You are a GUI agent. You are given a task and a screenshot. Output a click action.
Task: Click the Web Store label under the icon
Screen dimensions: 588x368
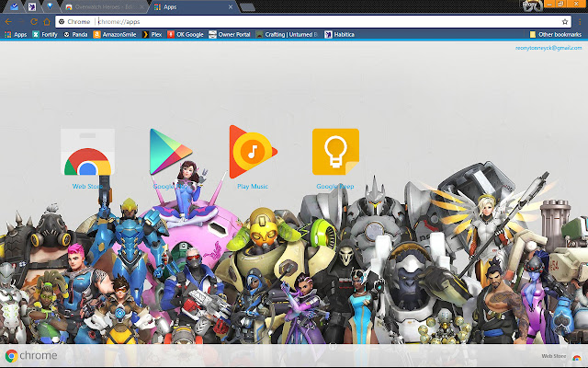[x=87, y=186]
